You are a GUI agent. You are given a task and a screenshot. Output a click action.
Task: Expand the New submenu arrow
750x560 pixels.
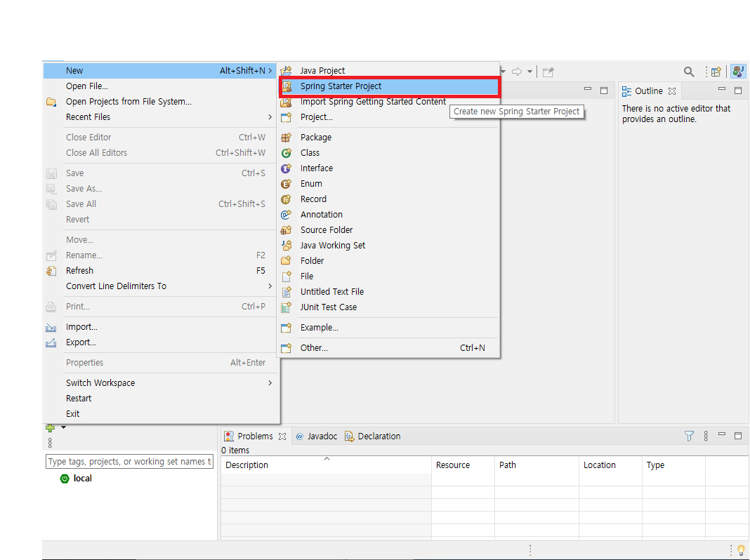click(x=270, y=71)
